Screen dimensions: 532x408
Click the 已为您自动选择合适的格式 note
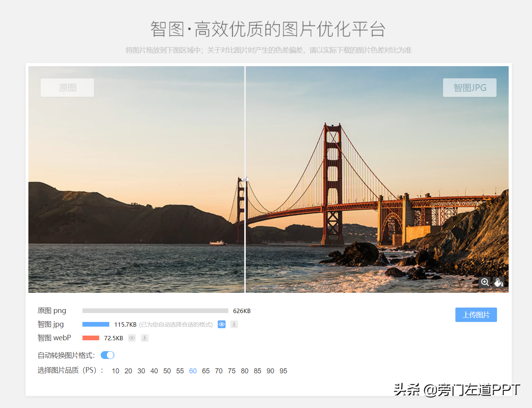pyautogui.click(x=176, y=324)
